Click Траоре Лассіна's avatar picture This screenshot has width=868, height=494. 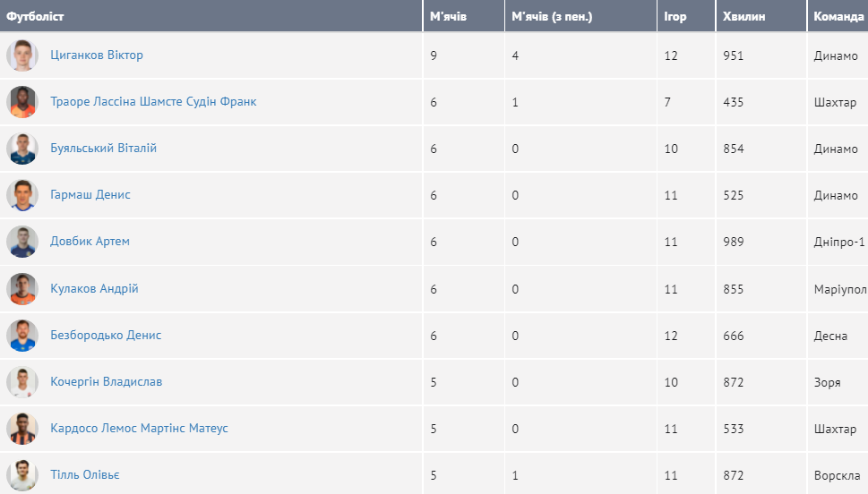pyautogui.click(x=22, y=102)
